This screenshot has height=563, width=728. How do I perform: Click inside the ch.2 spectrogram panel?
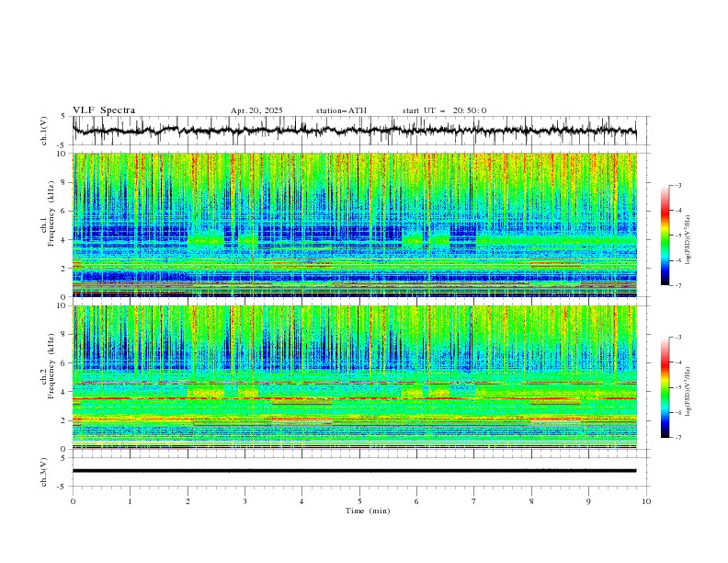pyautogui.click(x=354, y=377)
